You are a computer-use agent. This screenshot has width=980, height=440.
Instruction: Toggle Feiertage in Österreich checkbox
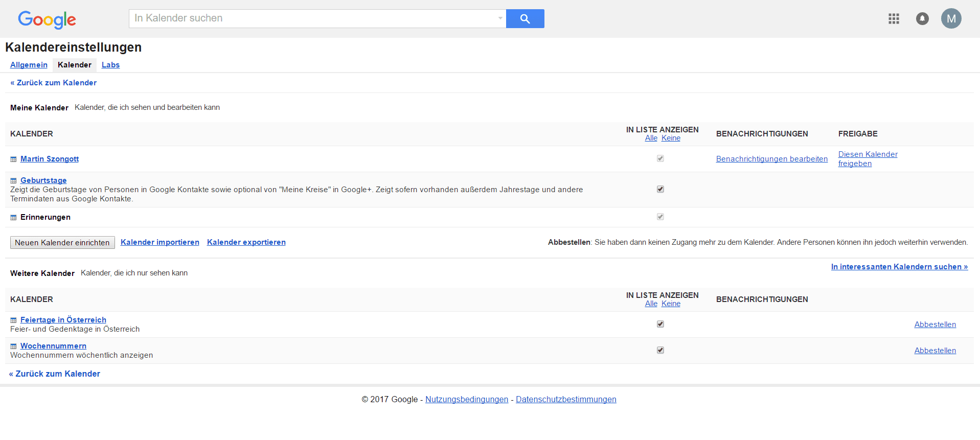(x=660, y=324)
